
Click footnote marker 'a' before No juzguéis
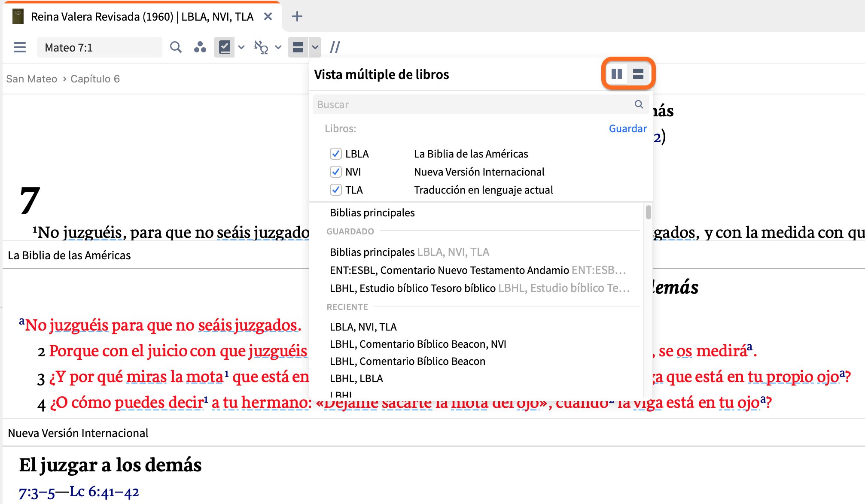(21, 321)
